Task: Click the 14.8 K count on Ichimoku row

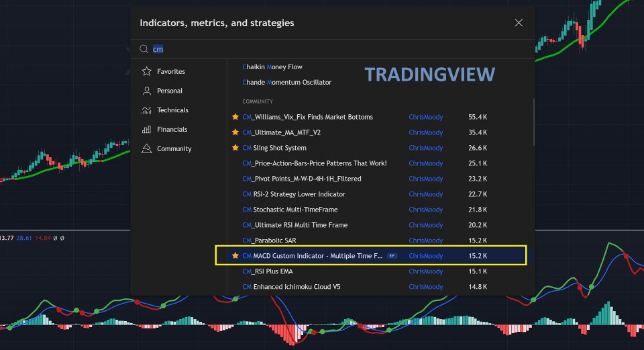Action: tap(478, 287)
